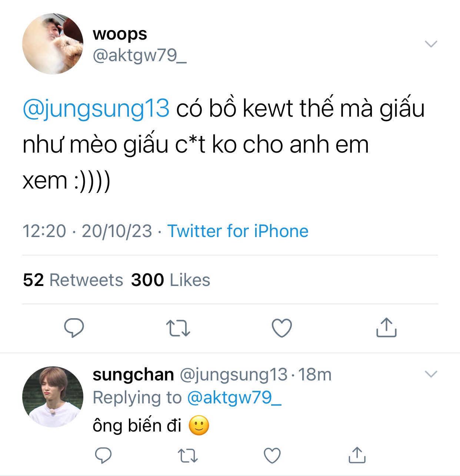View the 52 Retweets list
Screen dimensions: 460x476
tap(73, 280)
